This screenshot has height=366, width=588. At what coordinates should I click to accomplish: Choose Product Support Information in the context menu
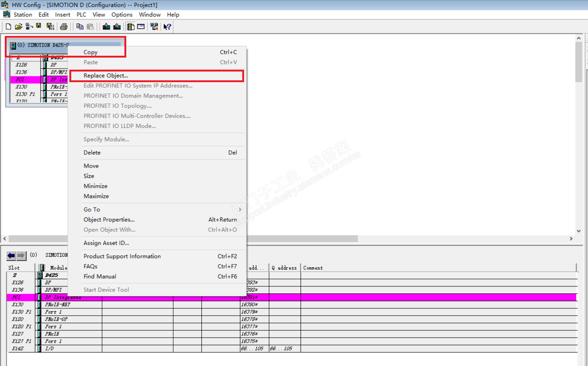[x=157, y=256]
